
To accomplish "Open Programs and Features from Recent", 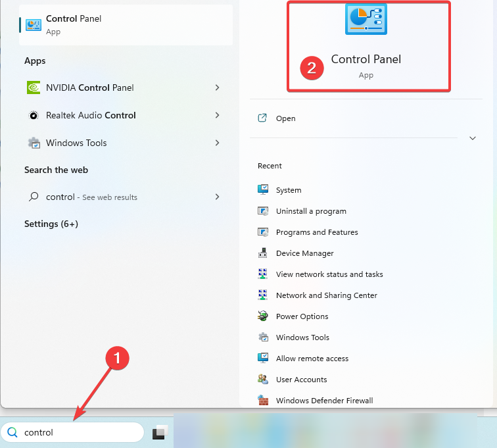I will coord(317,232).
